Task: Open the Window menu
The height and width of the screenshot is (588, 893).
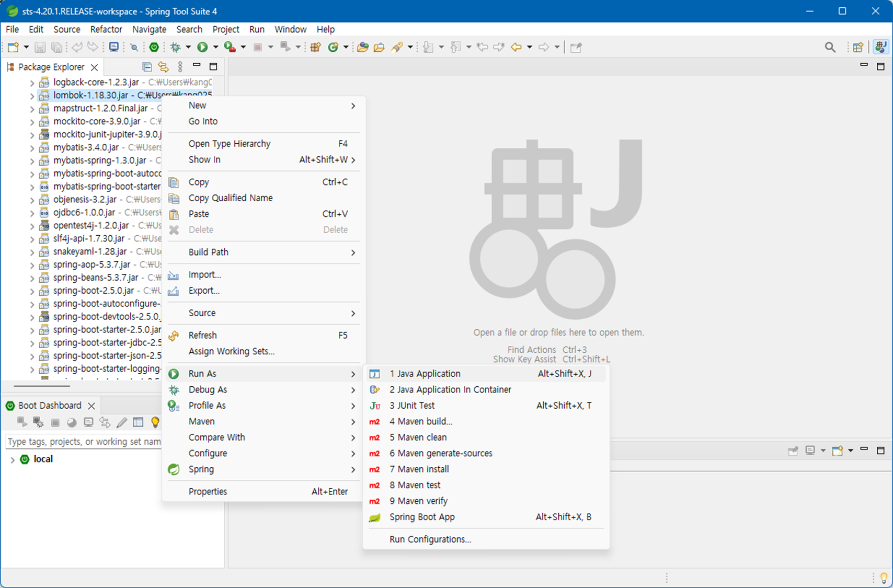Action: (290, 29)
